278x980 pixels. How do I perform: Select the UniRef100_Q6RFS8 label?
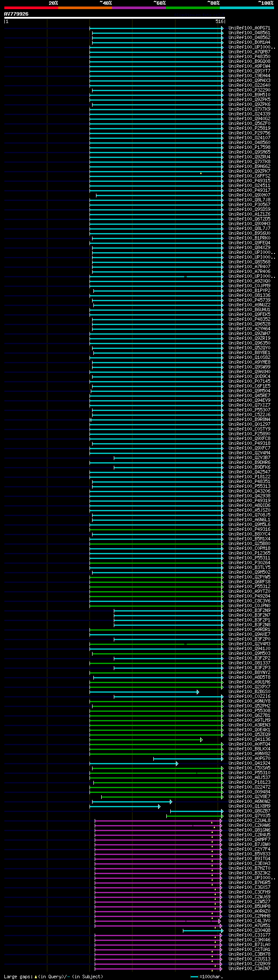click(x=249, y=582)
